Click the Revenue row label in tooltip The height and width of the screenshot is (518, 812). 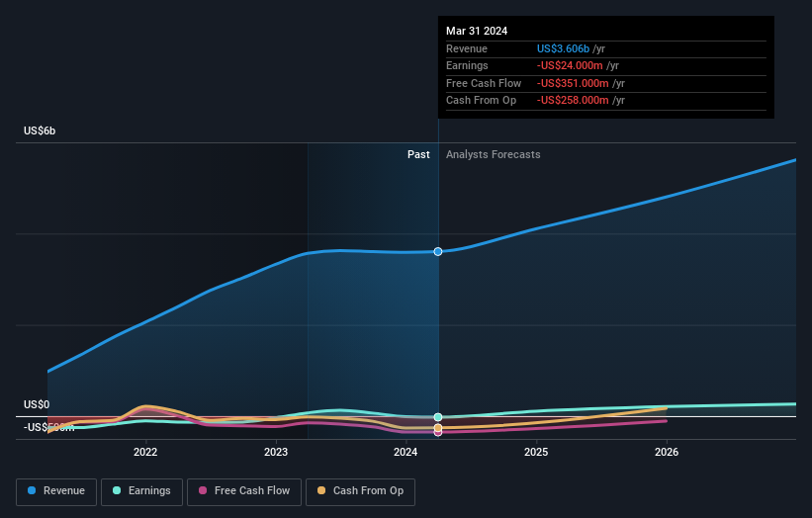tap(467, 48)
